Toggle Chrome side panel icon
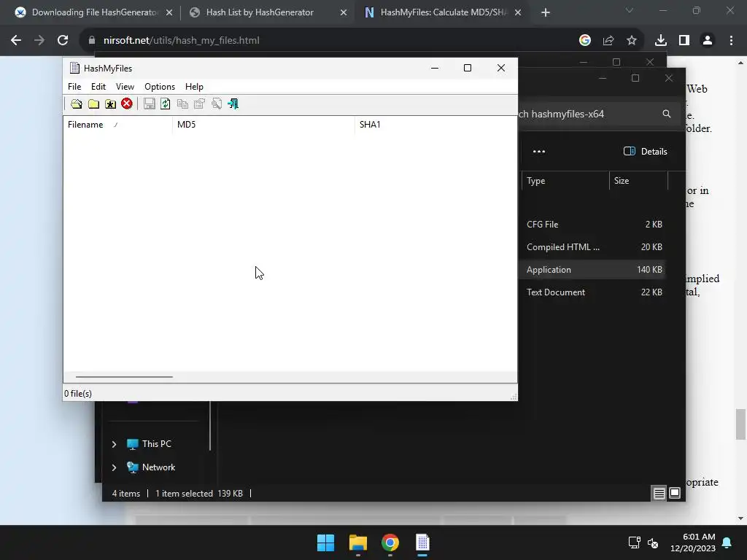The image size is (747, 560). [x=684, y=41]
